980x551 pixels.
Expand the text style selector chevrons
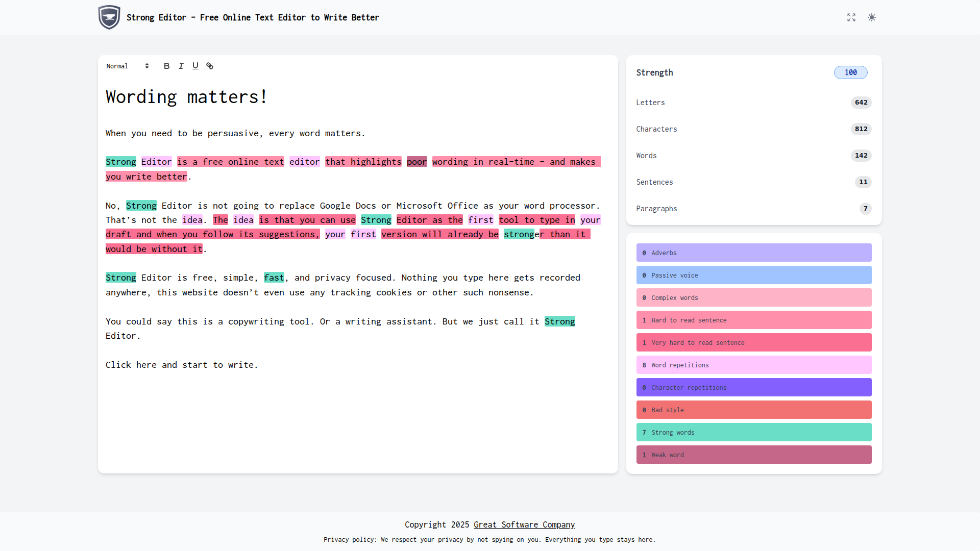[147, 66]
